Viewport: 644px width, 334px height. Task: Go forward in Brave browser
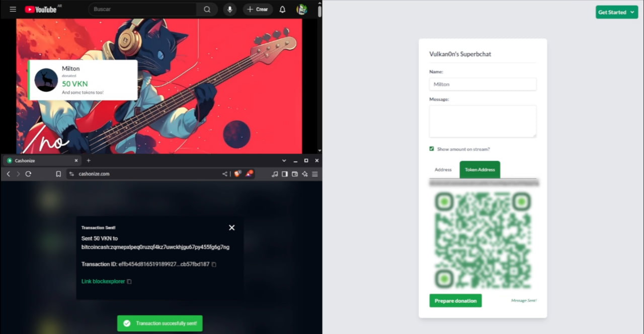click(18, 174)
